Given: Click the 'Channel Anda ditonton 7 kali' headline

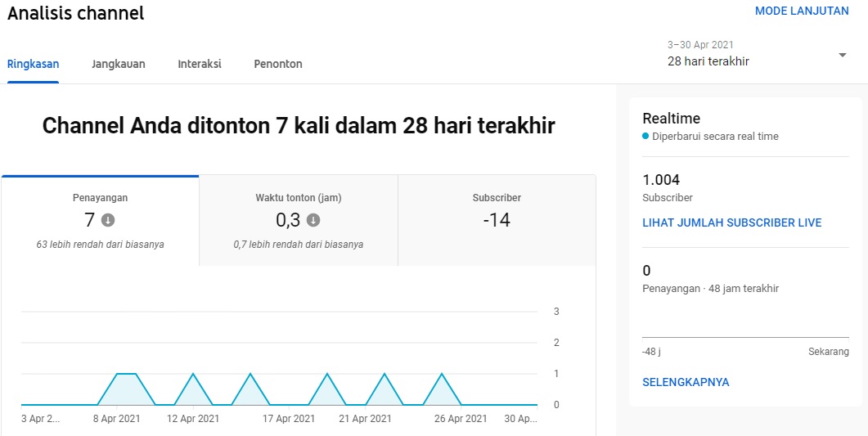Looking at the screenshot, I should click(299, 126).
